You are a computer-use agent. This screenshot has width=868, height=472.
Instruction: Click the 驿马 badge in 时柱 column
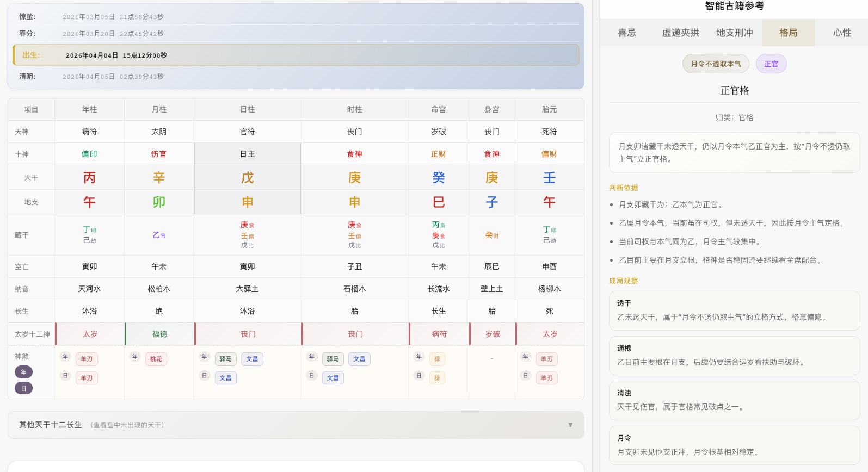[333, 359]
